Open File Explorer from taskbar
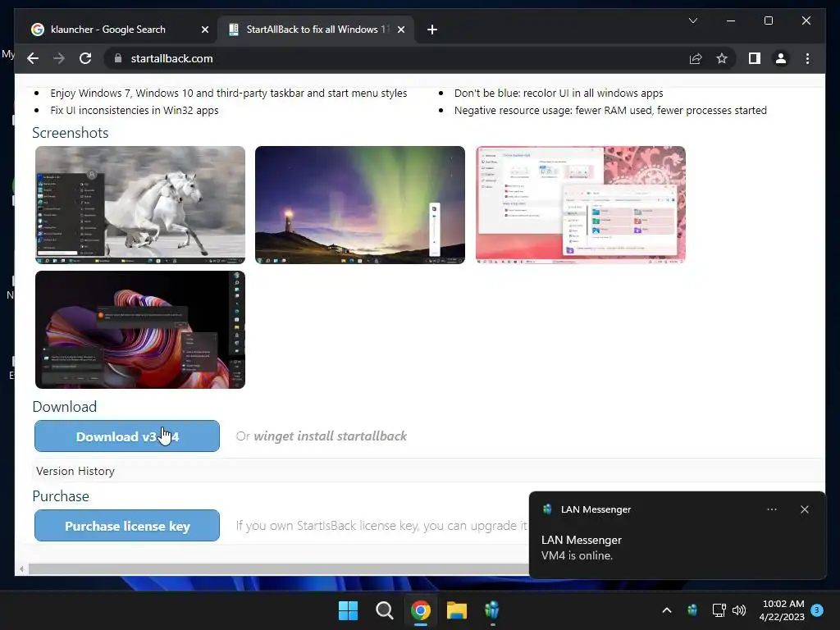This screenshot has width=840, height=630. pyautogui.click(x=457, y=610)
